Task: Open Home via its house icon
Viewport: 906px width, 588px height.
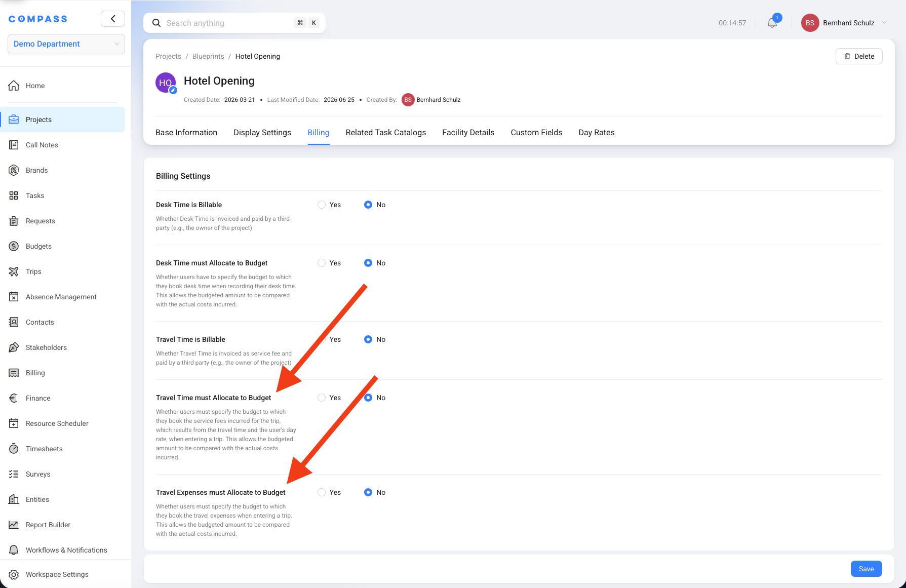Action: click(14, 86)
